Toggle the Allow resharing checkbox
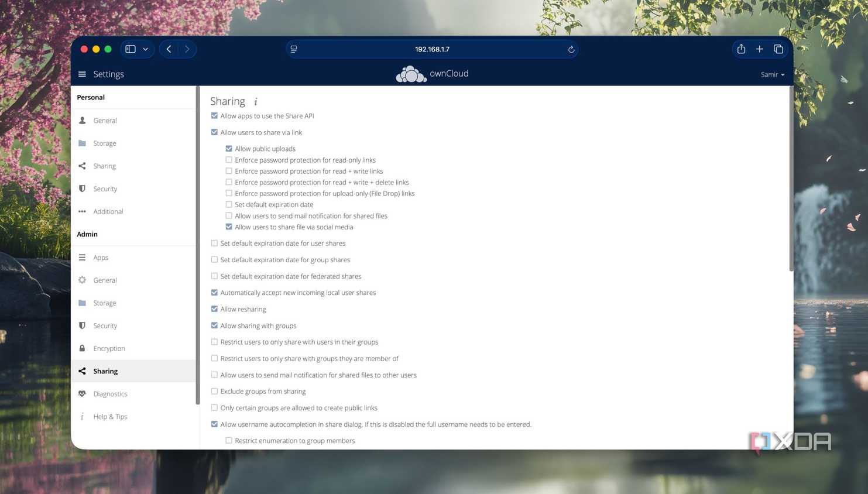The height and width of the screenshot is (494, 868). pyautogui.click(x=214, y=309)
